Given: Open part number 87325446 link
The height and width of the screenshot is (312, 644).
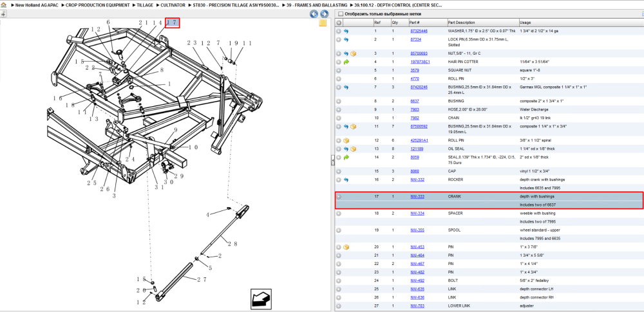Looking at the screenshot, I should point(419,31).
